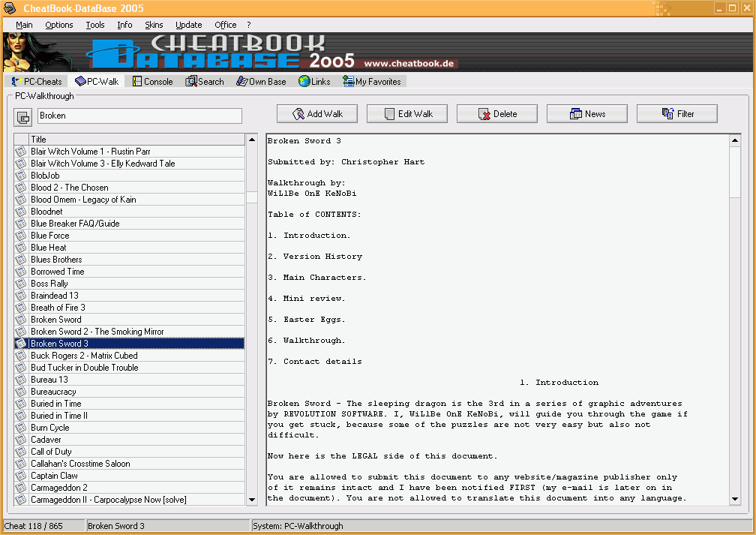Click the document icon beside Bureau 13

click(x=21, y=380)
